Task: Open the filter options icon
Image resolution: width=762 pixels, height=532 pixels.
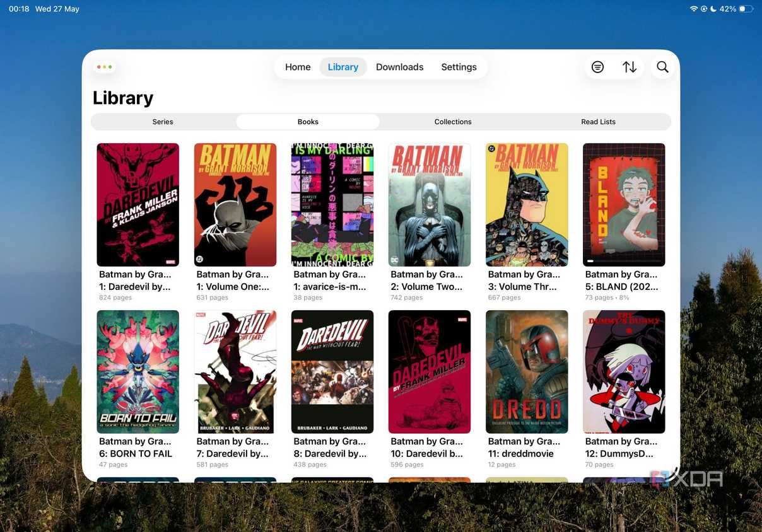Action: click(x=597, y=67)
